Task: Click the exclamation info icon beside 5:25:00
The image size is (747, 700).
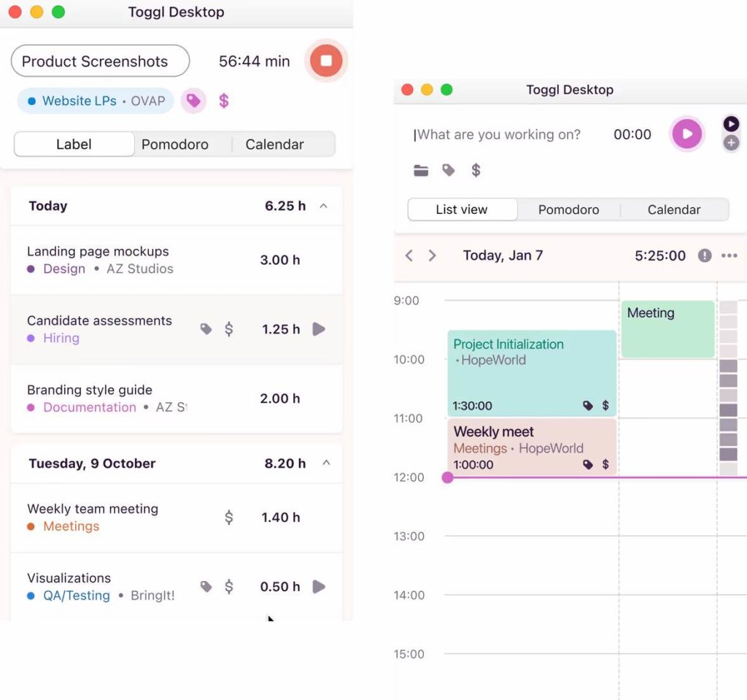Action: pos(705,255)
